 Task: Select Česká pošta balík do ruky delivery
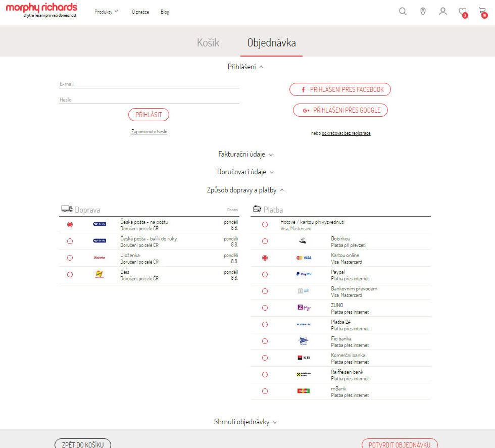tap(70, 241)
